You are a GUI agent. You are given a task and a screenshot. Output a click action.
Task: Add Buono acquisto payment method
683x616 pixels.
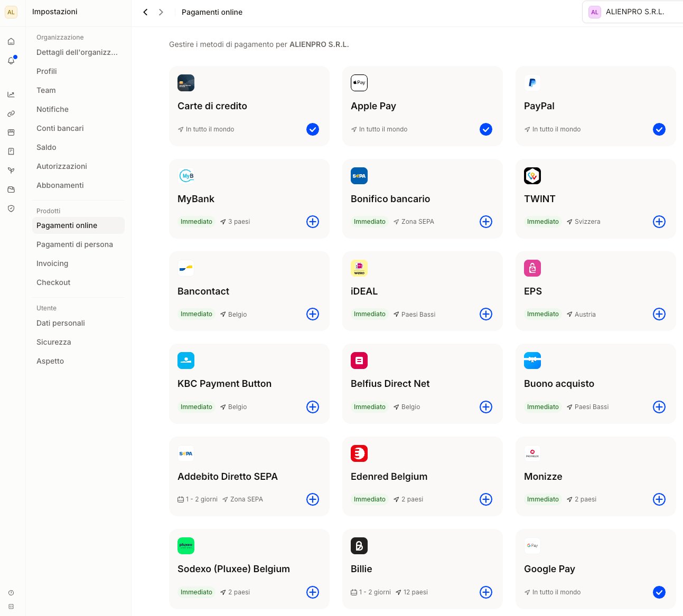[x=659, y=407]
